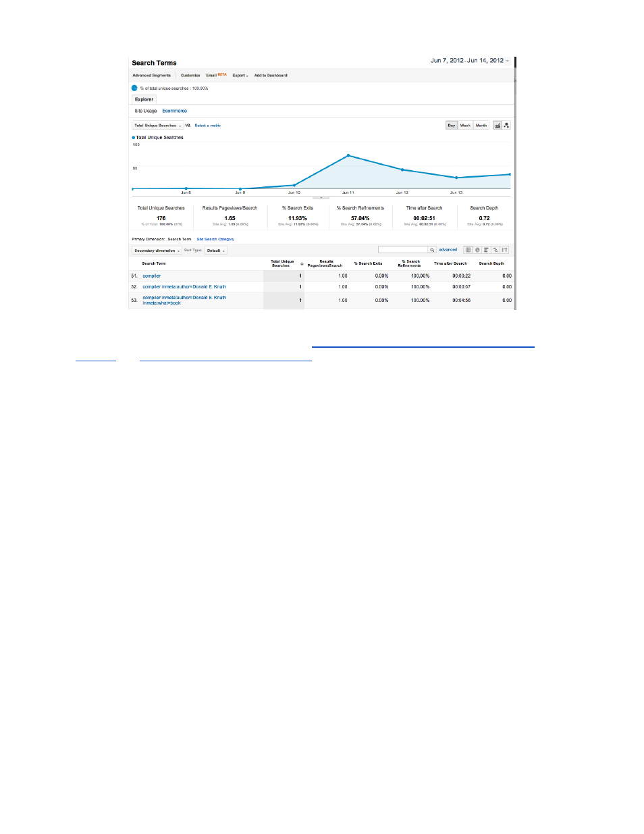Click the sort descending arrow icon
644x834 pixels.
click(302, 263)
